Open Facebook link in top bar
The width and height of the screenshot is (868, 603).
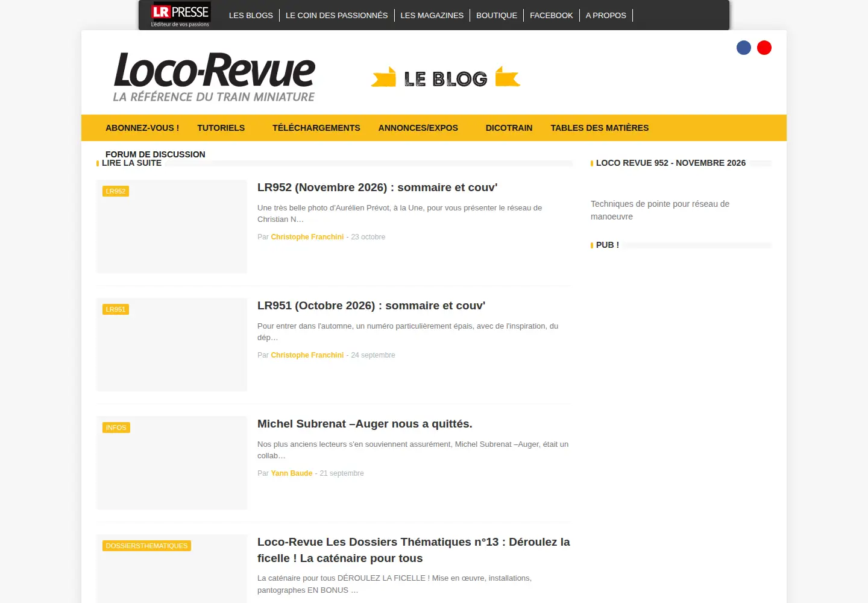pyautogui.click(x=552, y=15)
